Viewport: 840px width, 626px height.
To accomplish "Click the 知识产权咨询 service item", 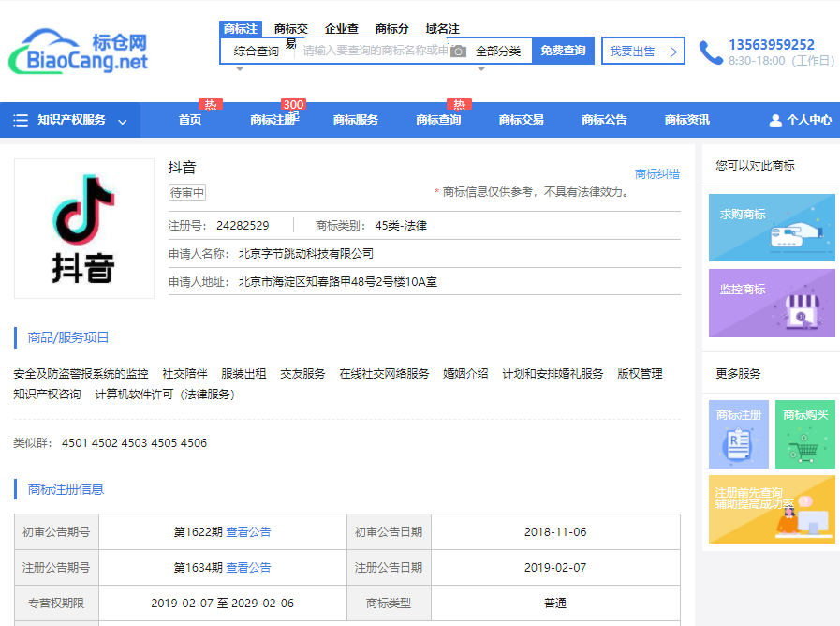I will [x=47, y=395].
